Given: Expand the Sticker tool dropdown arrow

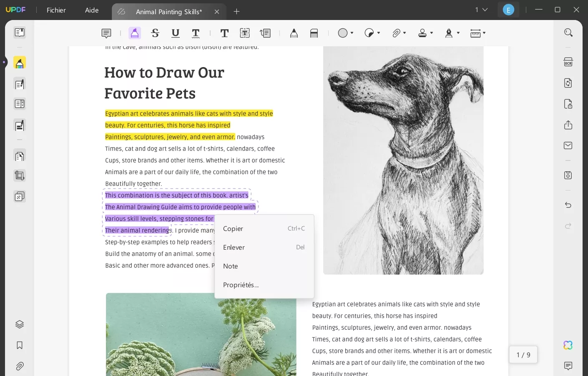Looking at the screenshot, I should click(379, 33).
